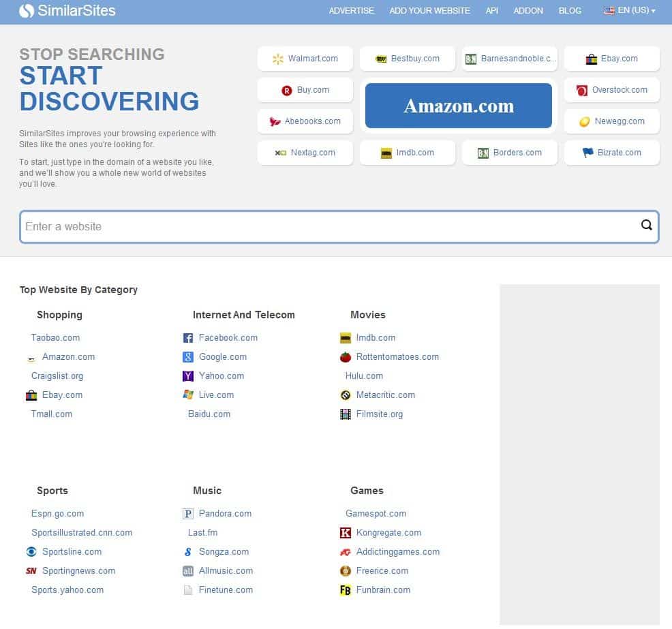Open Imdb.com in Movies list
The height and width of the screenshot is (629, 672).
[x=376, y=338]
